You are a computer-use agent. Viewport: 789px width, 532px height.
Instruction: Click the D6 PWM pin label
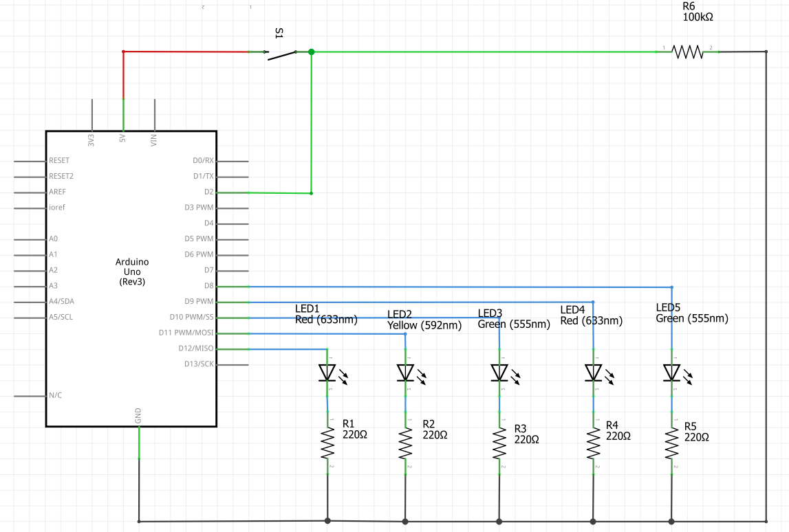click(199, 254)
